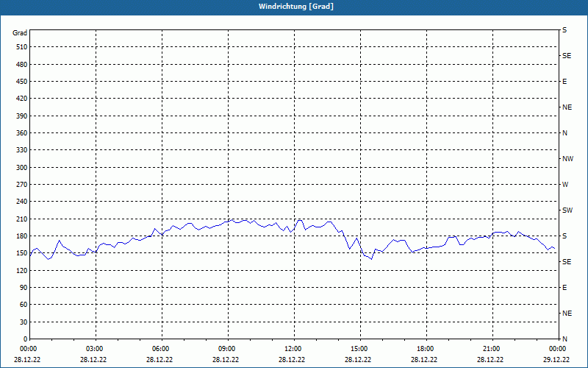588x368 pixels.
Task: Click the 150 y-axis value
Action: coord(22,253)
